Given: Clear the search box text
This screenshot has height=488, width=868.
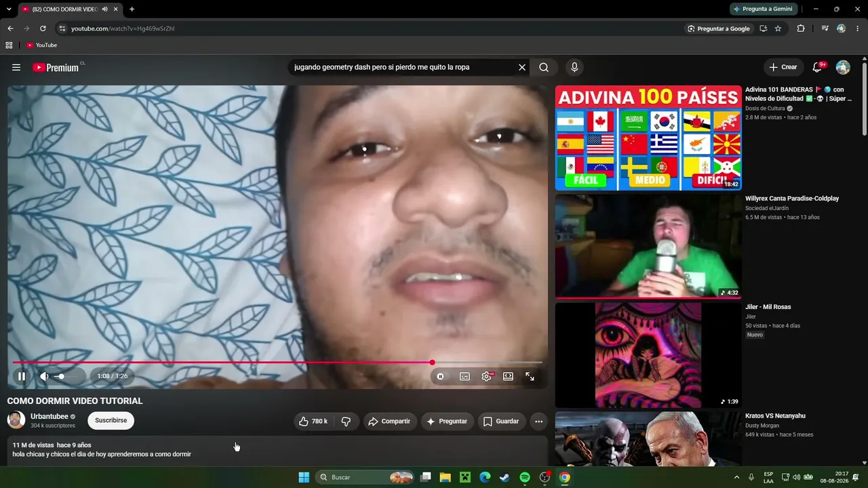Looking at the screenshot, I should [522, 67].
